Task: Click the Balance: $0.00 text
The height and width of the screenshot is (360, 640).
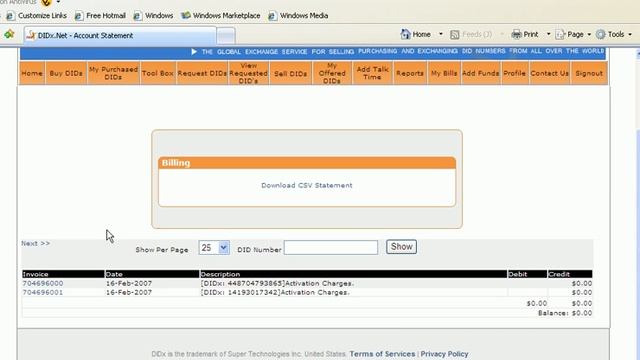Action: pyautogui.click(x=565, y=313)
